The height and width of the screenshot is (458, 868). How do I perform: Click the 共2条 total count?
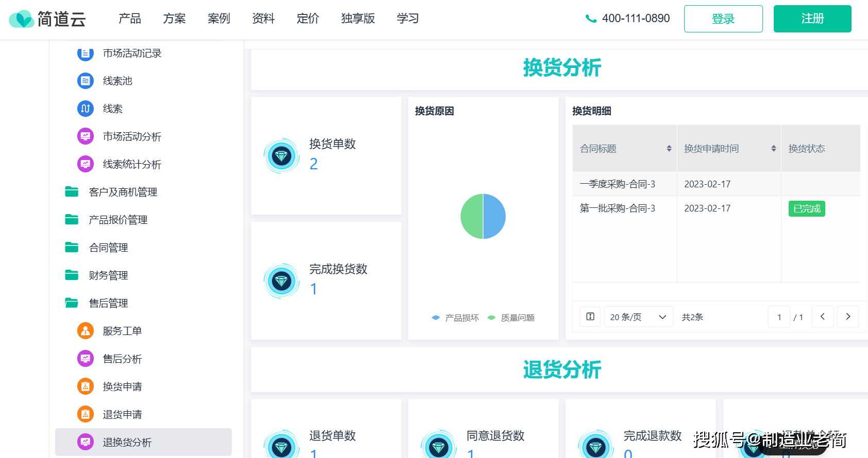pyautogui.click(x=692, y=317)
